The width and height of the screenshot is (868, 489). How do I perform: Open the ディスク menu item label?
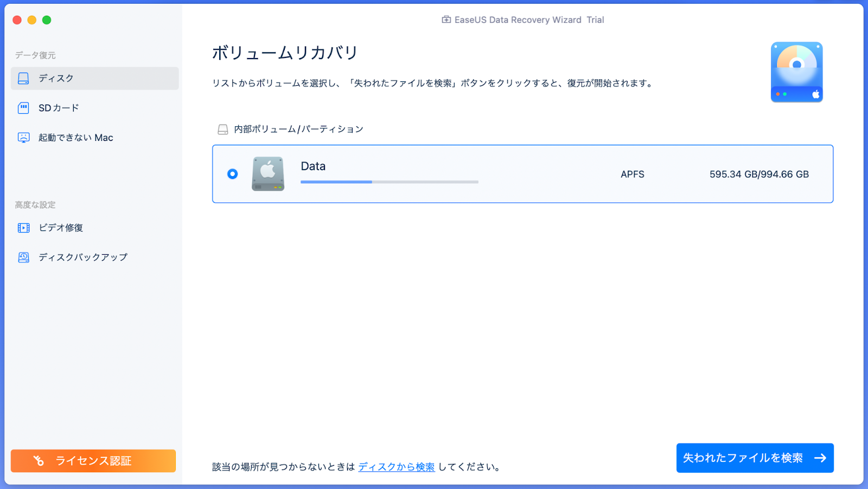click(56, 78)
